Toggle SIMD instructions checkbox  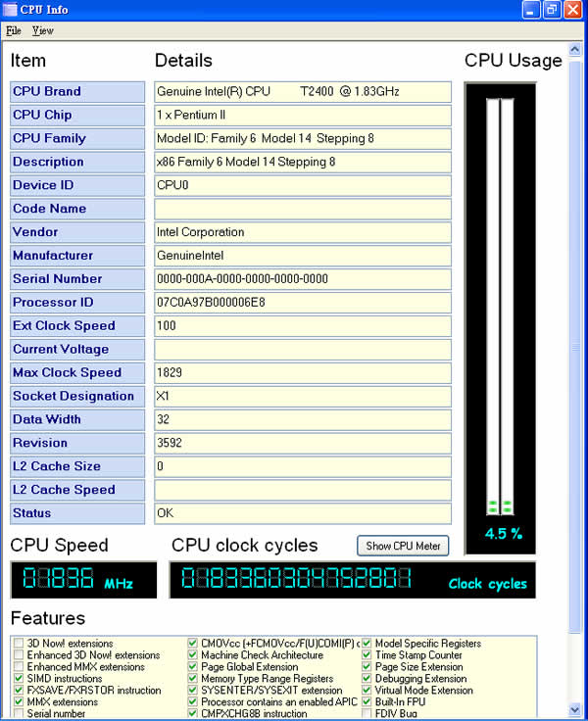tap(19, 678)
